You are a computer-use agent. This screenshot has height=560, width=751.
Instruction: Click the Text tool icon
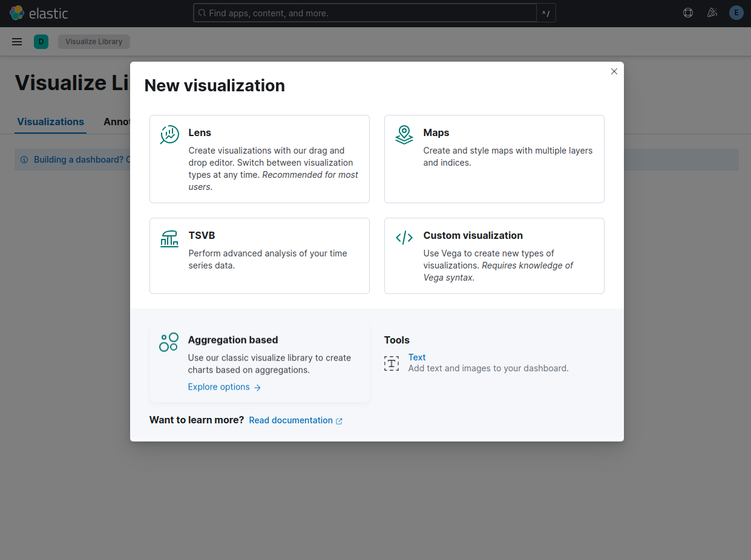[392, 363]
